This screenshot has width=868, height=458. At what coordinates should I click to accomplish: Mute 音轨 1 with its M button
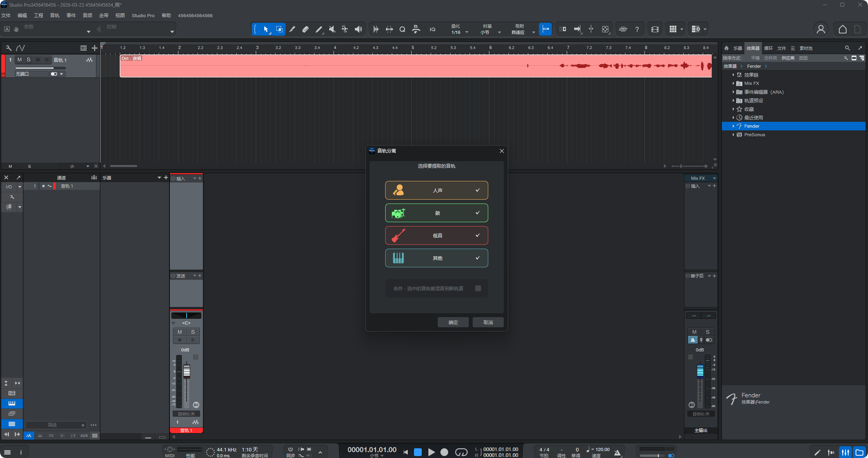tap(19, 60)
